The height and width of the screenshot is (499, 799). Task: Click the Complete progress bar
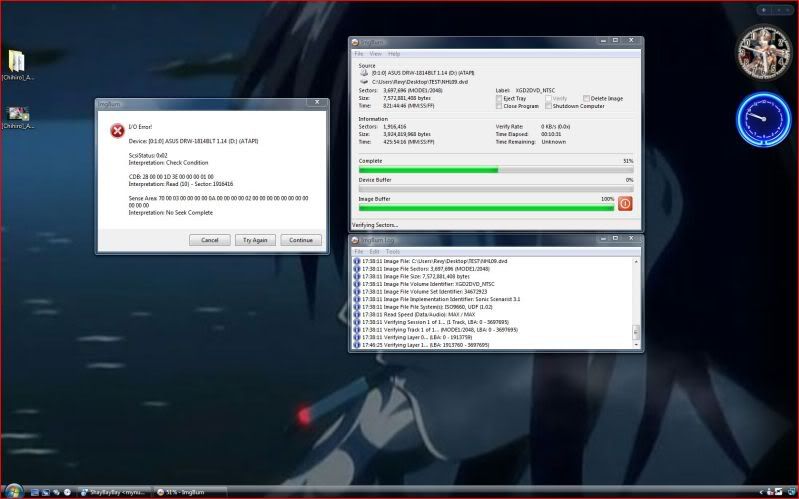(496, 170)
